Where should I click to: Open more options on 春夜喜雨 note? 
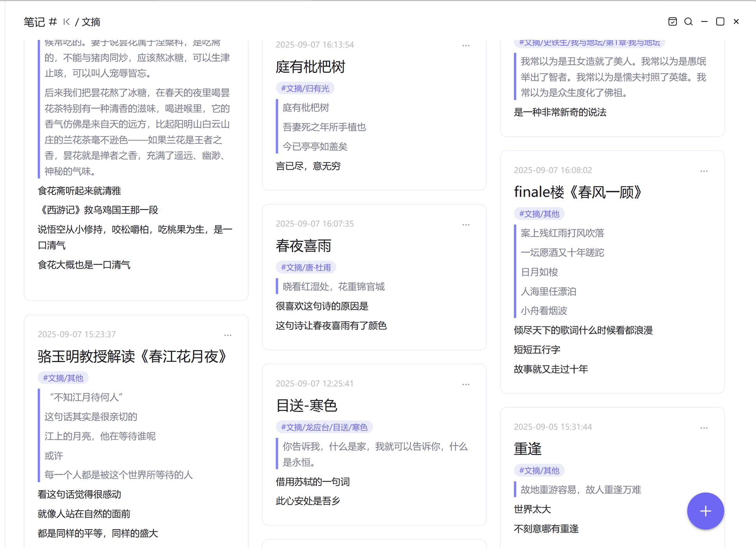466,225
